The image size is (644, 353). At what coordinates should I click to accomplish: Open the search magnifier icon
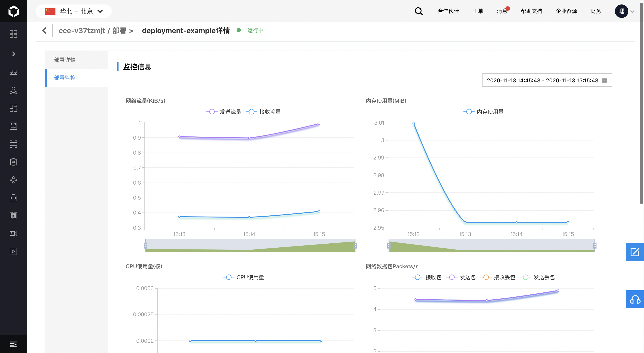click(419, 11)
